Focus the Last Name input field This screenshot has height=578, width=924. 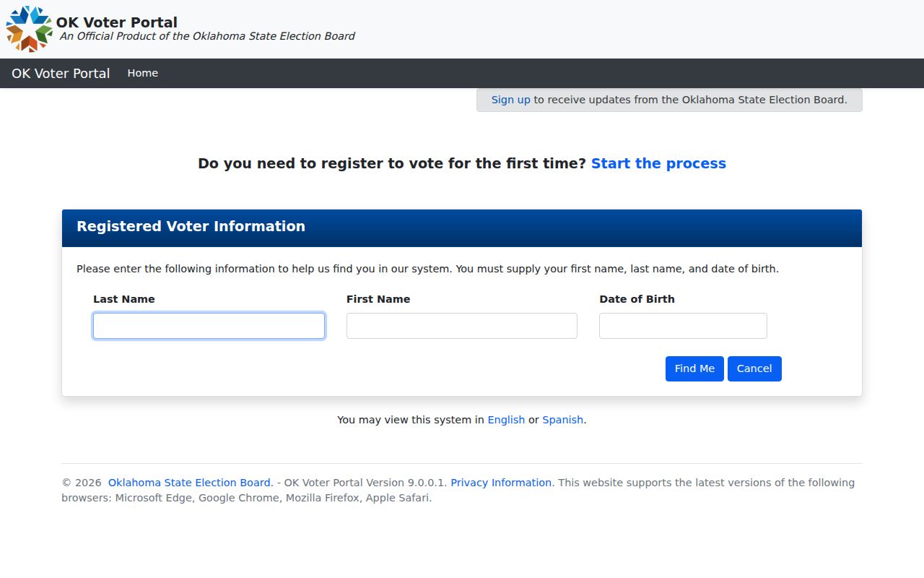click(x=209, y=326)
